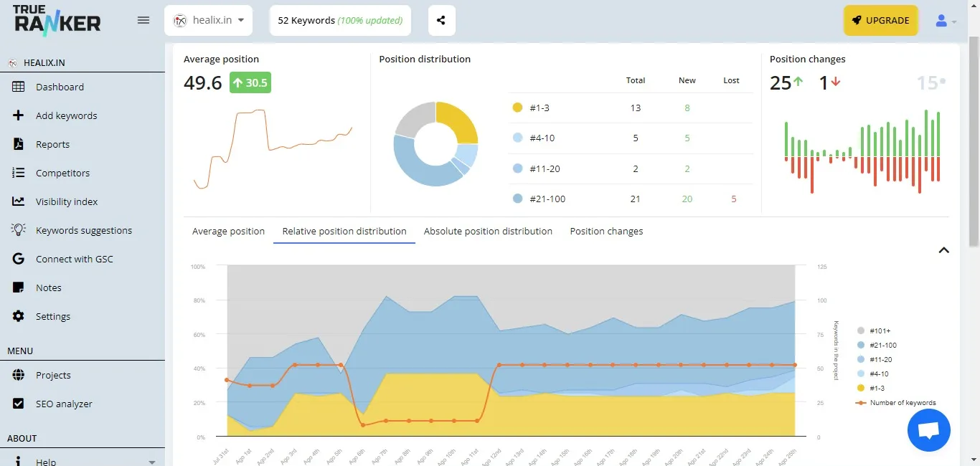The width and height of the screenshot is (980, 466).
Task: Click the HEALIX.IN sidebar heading
Action: (45, 62)
